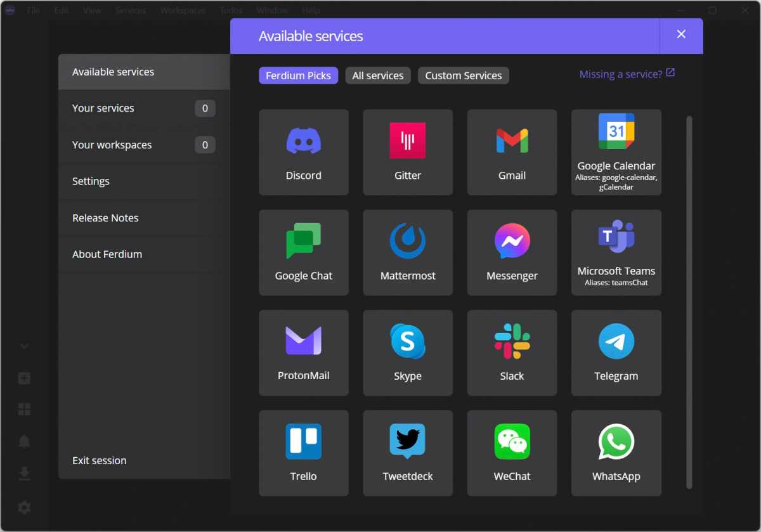Show the All services filter

(x=378, y=75)
